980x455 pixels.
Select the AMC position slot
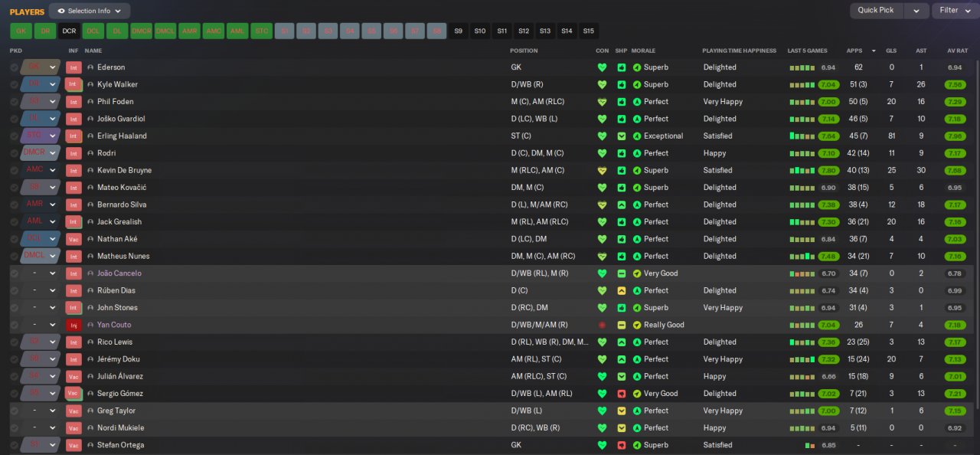click(214, 31)
